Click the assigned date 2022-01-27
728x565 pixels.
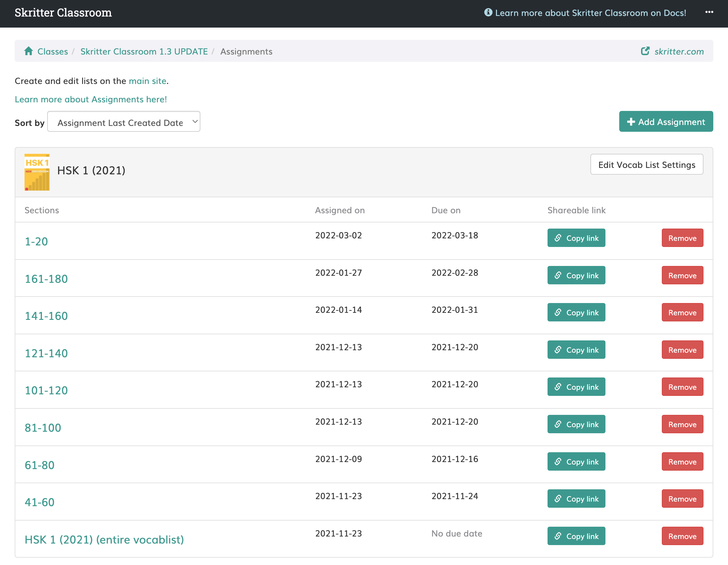[338, 273]
